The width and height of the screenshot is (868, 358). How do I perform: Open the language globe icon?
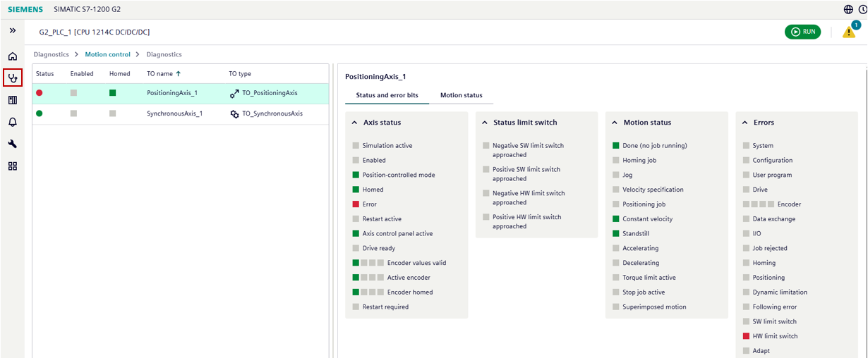point(848,10)
